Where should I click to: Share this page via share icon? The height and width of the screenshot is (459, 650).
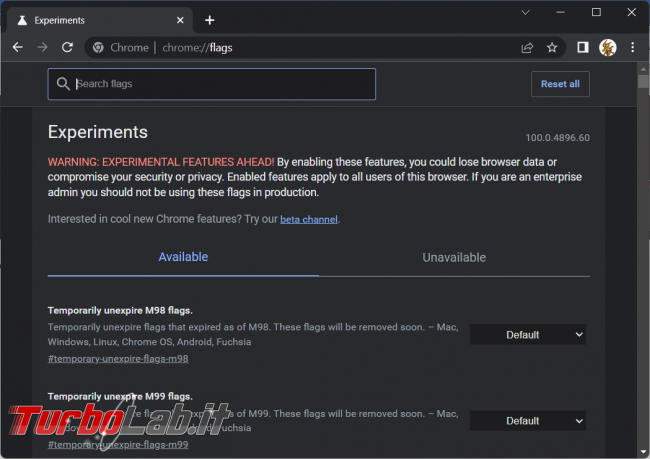[527, 48]
